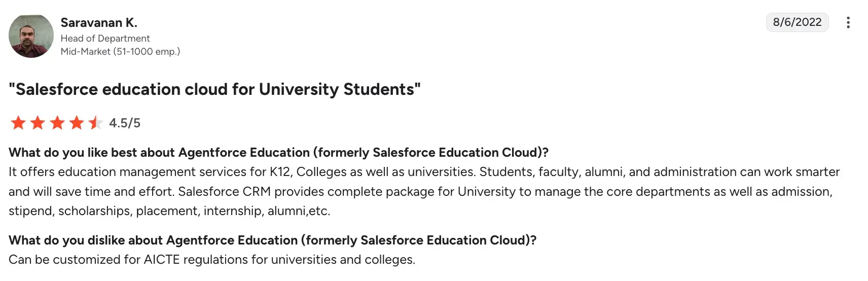
Task: Click the words "Salesforce CRM" in the review
Action: [224, 192]
